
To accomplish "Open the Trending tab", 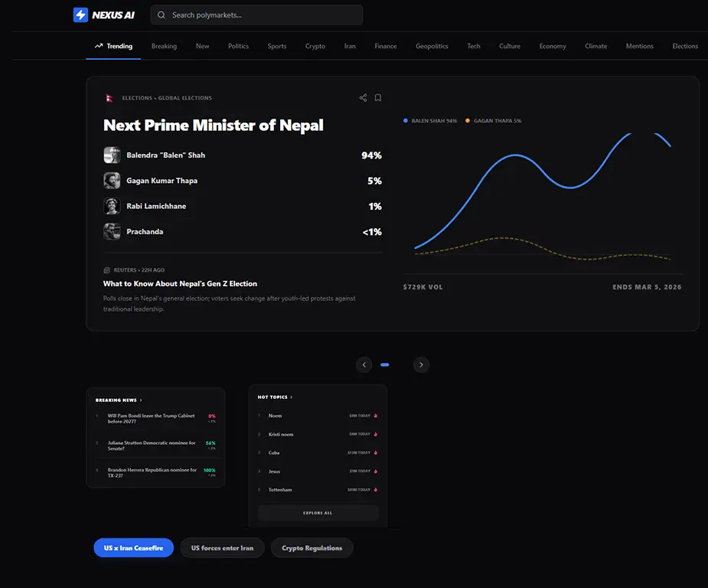I will click(113, 46).
